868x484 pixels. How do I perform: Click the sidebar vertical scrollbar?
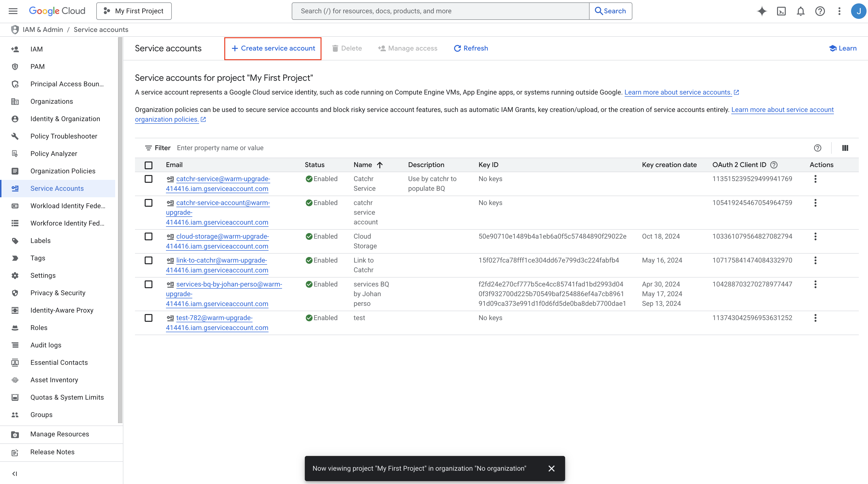[120, 230]
